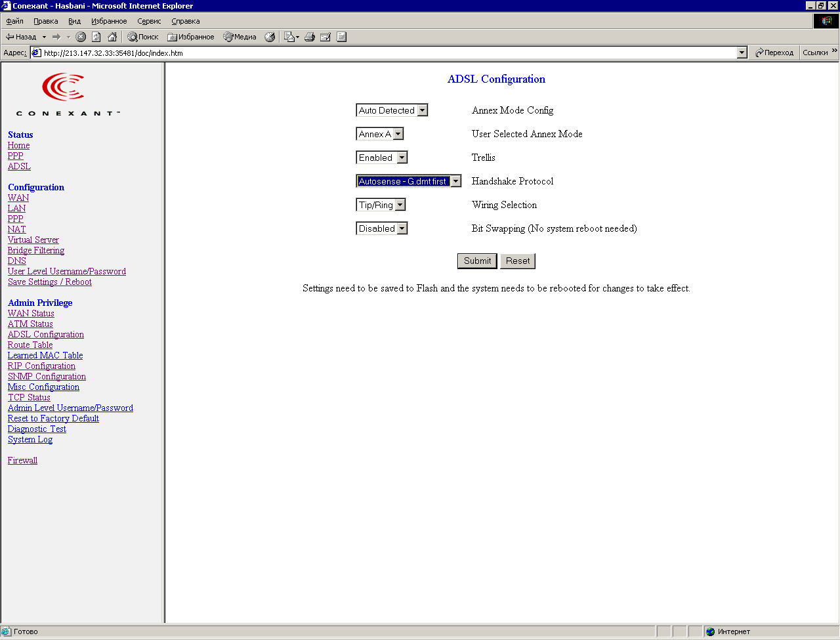Click the address bar URL field
The image size is (840, 640).
click(389, 53)
